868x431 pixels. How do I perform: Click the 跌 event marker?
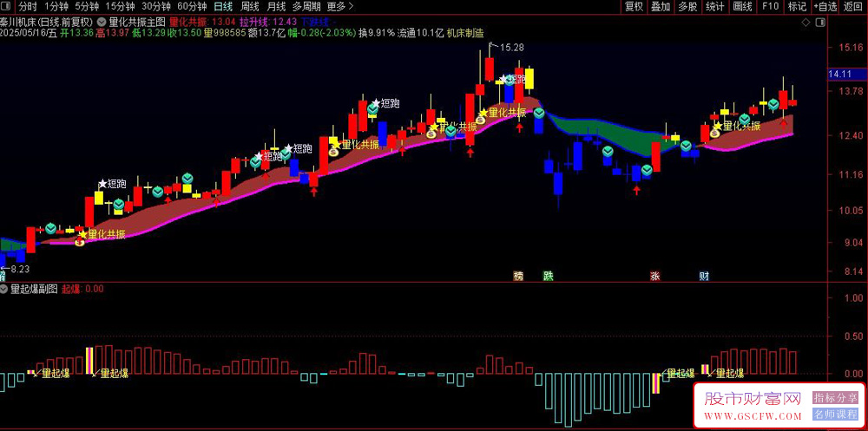tap(548, 276)
